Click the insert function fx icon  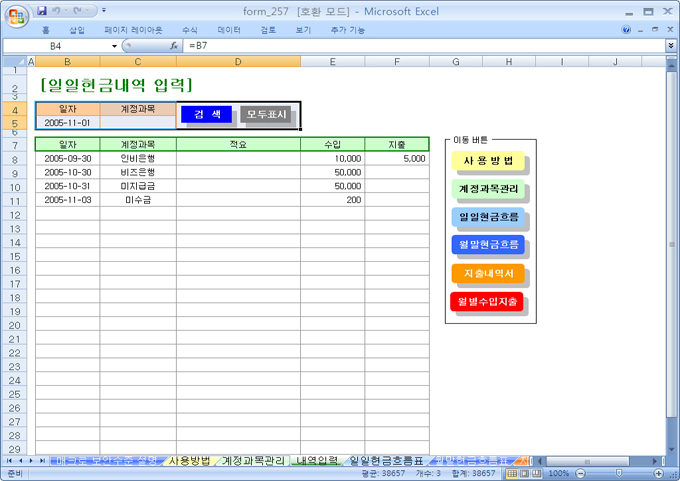tap(174, 46)
